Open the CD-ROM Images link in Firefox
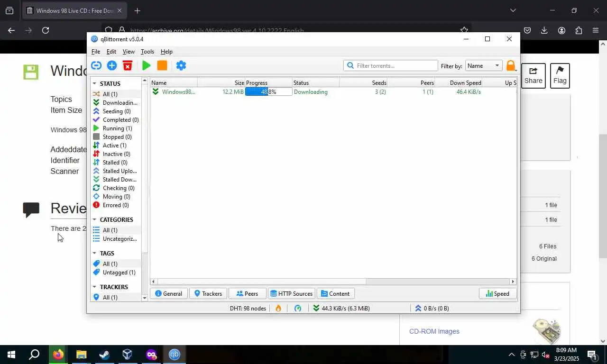607x364 pixels. (434, 331)
